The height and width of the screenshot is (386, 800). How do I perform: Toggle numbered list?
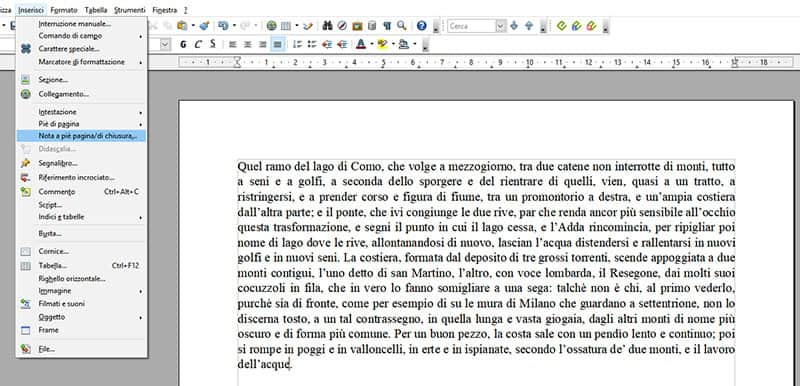point(297,44)
